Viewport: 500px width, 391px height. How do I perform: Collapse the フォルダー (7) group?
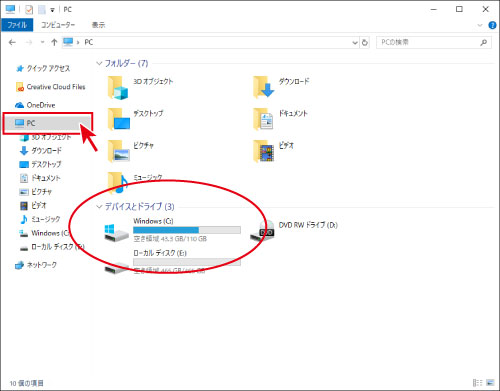point(99,63)
